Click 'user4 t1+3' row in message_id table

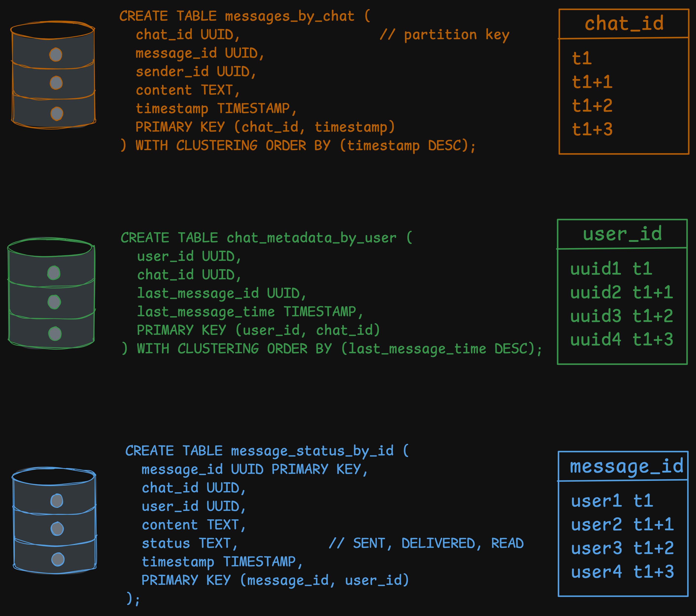(623, 572)
